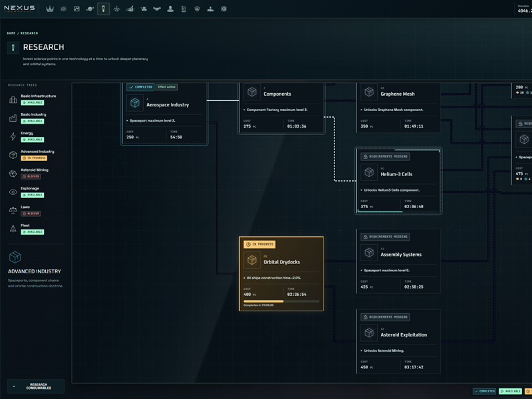The width and height of the screenshot is (532, 399).
Task: Select the Components technology title
Action: click(277, 94)
